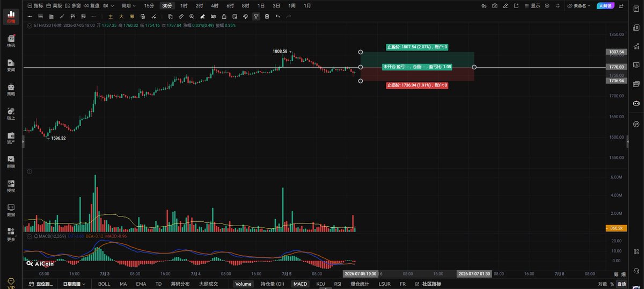Click the magnifier zoom tool

pos(192,17)
